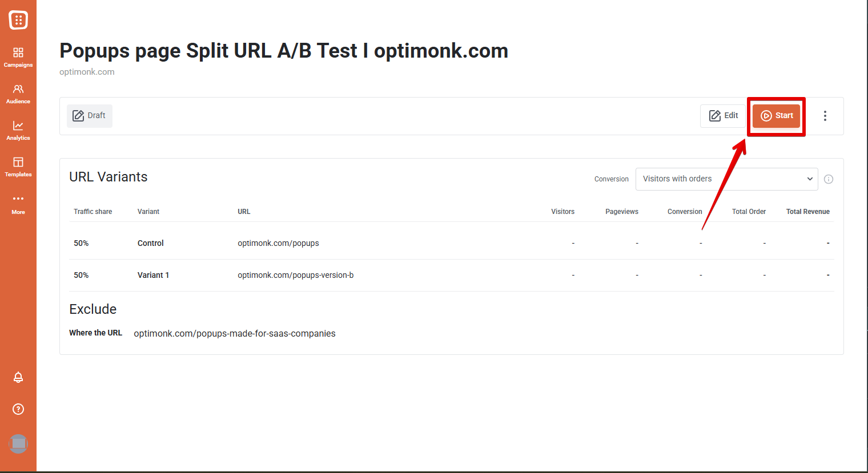
Task: Click the OptiMonk logo icon
Action: pyautogui.click(x=18, y=20)
